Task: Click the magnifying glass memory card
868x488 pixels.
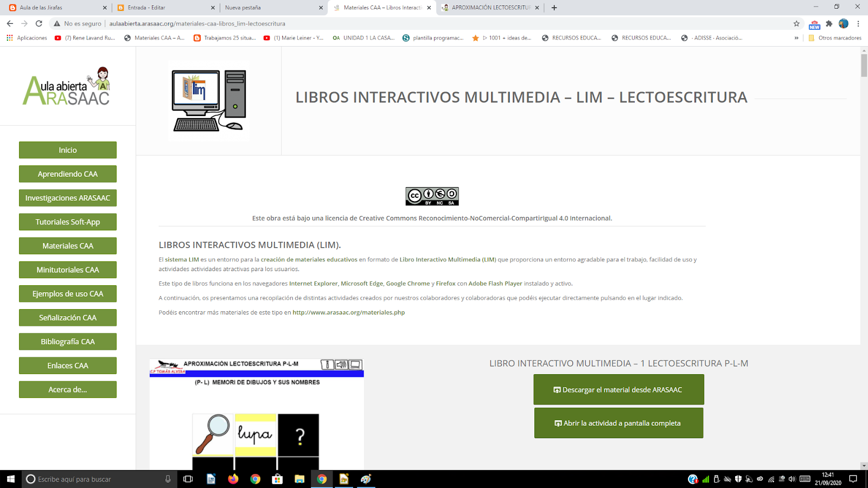Action: (213, 435)
